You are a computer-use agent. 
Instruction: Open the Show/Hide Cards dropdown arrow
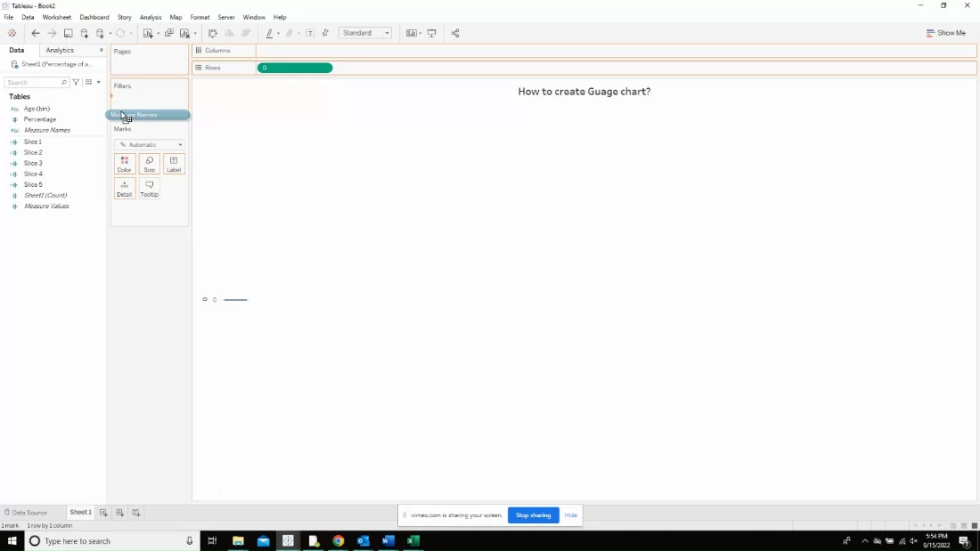(420, 34)
